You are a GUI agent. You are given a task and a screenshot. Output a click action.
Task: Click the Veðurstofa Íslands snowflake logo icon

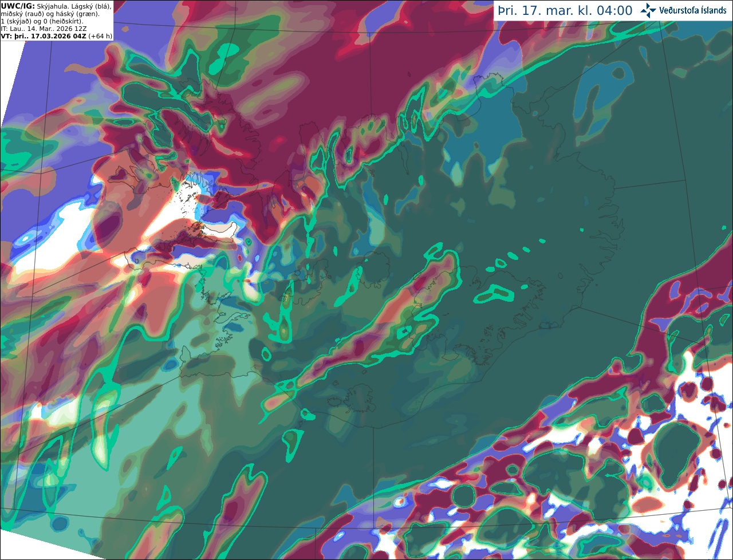pyautogui.click(x=648, y=10)
